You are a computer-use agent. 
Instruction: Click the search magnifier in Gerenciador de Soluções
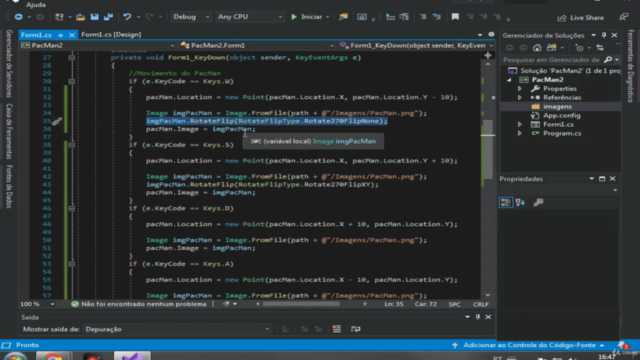pos(608,60)
